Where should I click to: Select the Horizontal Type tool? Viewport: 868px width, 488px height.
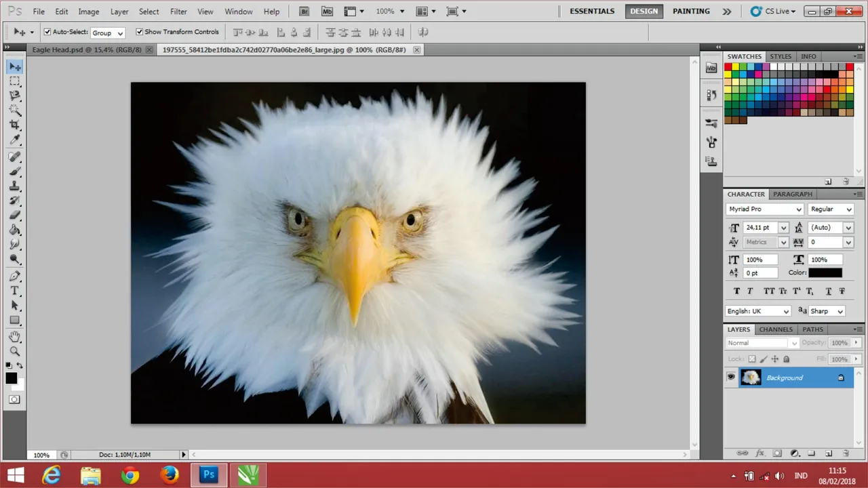[x=15, y=291]
